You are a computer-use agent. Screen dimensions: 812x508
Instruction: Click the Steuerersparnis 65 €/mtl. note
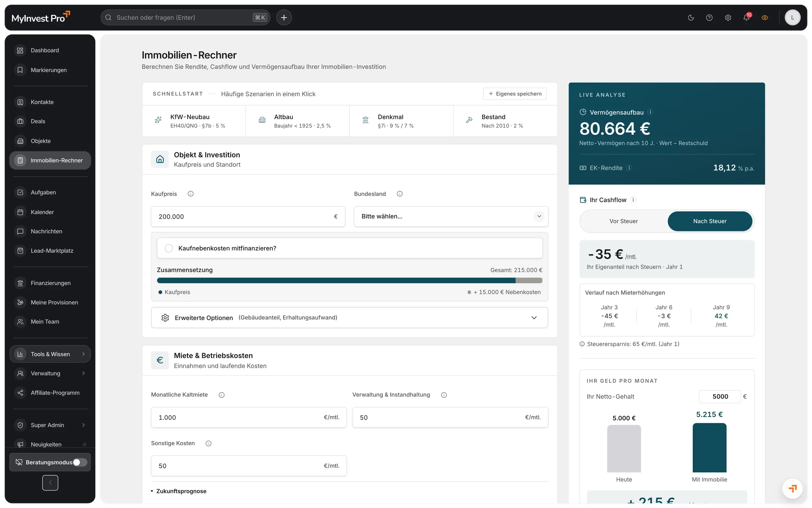click(x=630, y=344)
